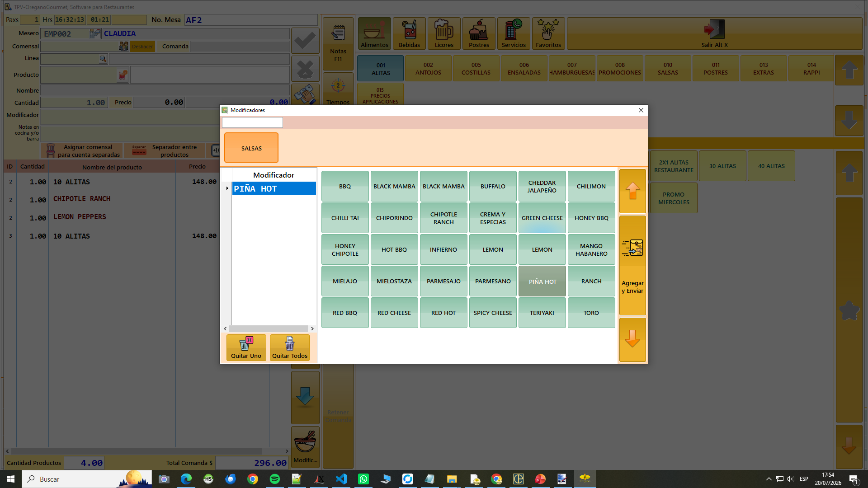868x488 pixels.
Task: Open the Favoritos icon
Action: pos(548,30)
